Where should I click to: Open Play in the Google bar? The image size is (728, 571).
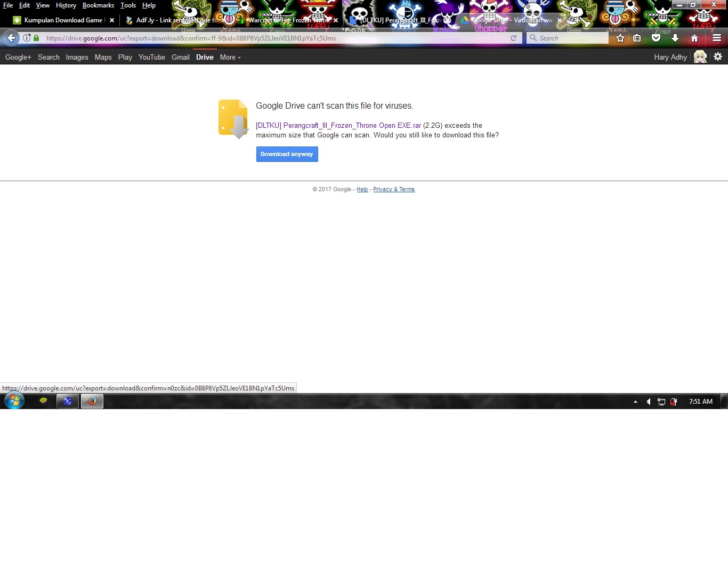125,57
